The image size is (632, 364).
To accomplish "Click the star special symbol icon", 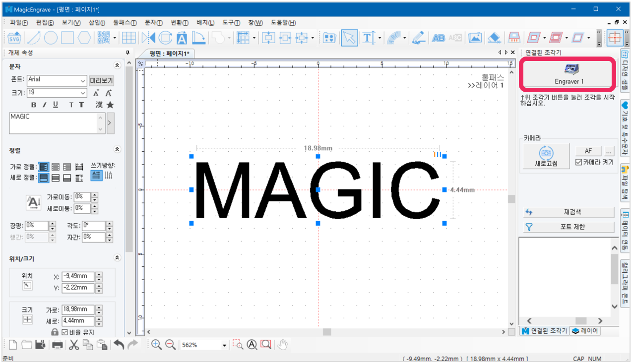I will point(110,105).
